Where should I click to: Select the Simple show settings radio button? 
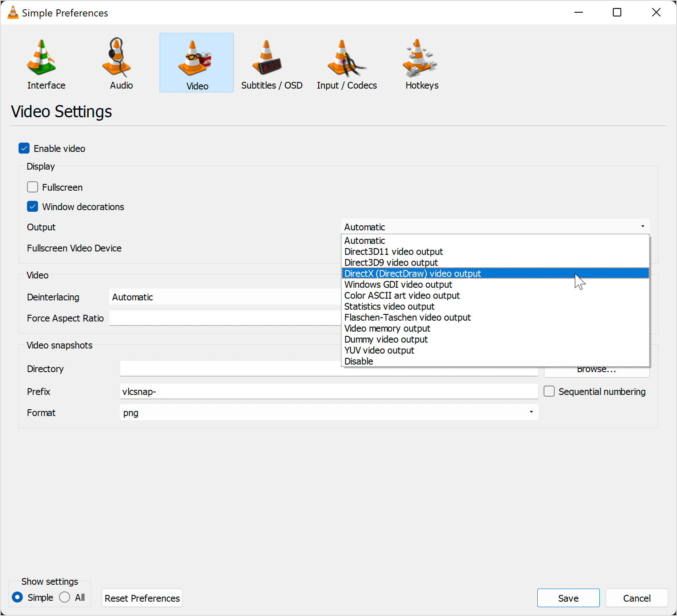click(17, 597)
